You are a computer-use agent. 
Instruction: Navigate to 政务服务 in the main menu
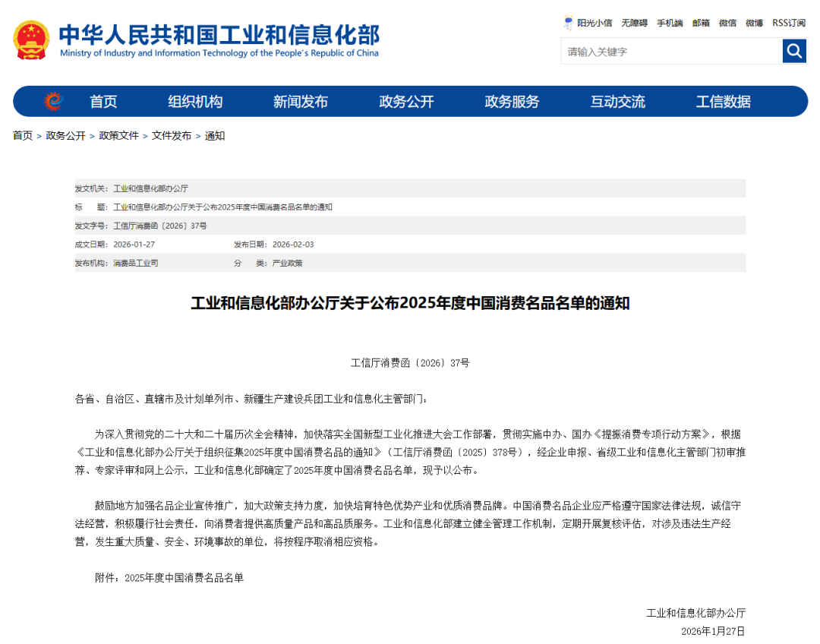click(512, 102)
